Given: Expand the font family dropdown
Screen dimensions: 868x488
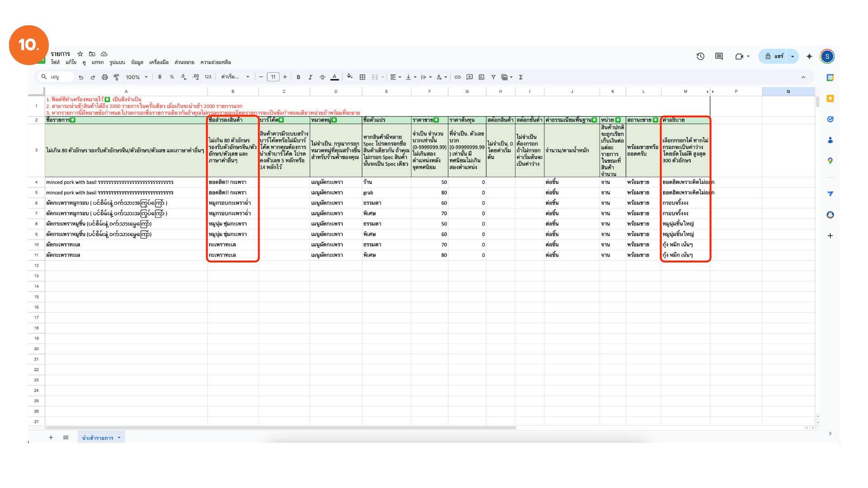Looking at the screenshot, I should click(x=235, y=77).
